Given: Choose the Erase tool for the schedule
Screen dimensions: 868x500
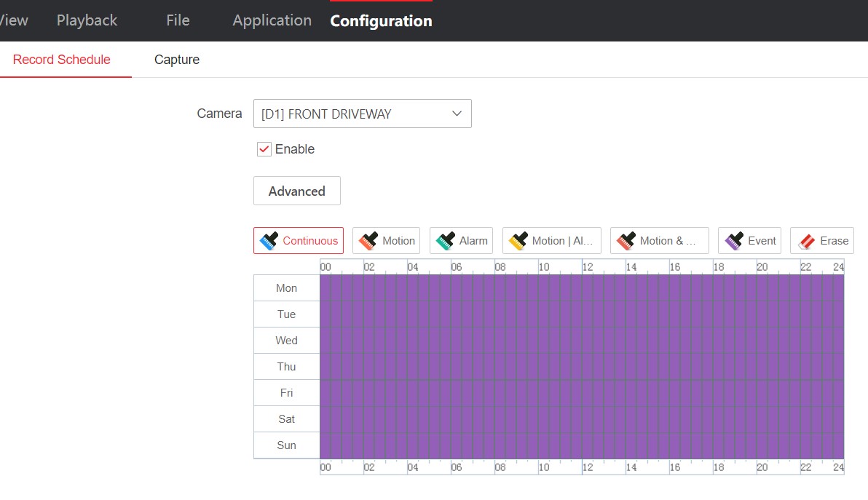Looking at the screenshot, I should [821, 240].
